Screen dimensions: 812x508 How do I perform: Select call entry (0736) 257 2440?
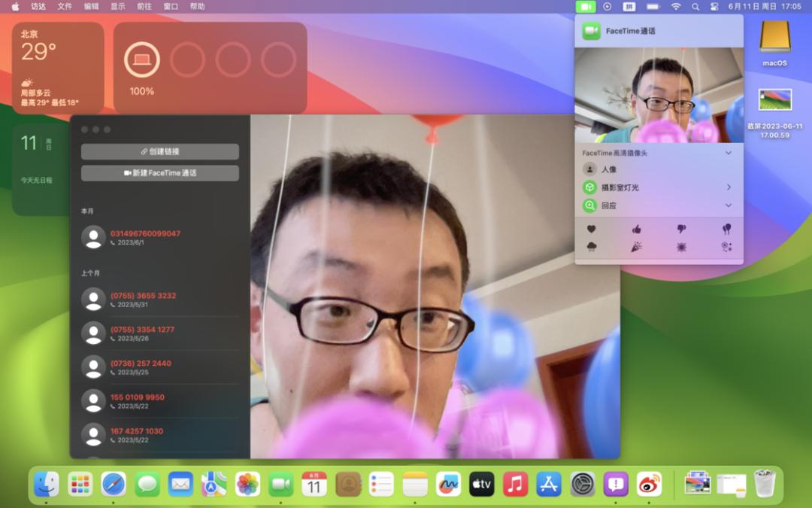(x=160, y=367)
